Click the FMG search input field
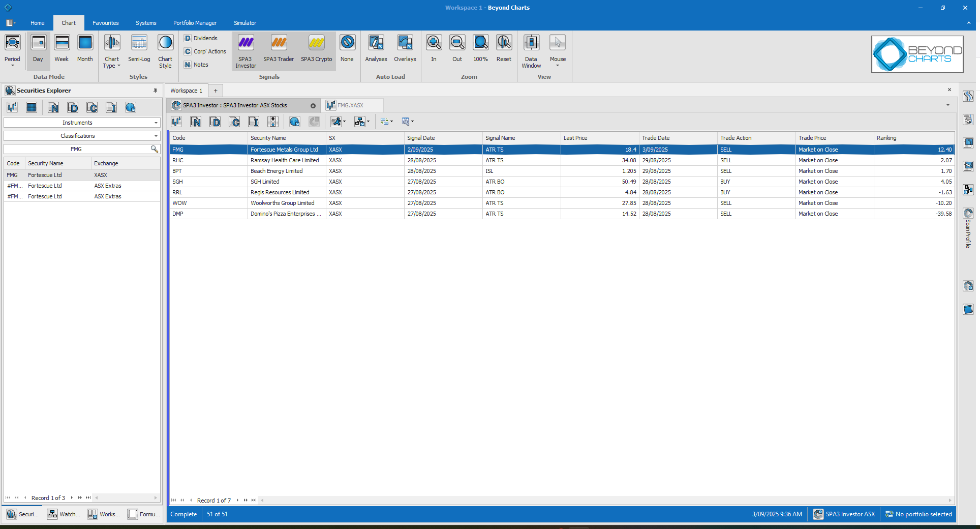The image size is (980, 529). pyautogui.click(x=76, y=149)
